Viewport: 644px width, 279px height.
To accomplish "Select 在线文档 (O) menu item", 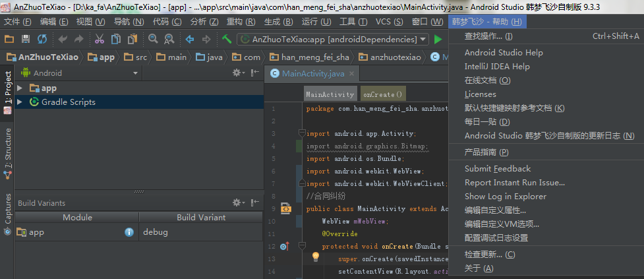I will click(546, 80).
